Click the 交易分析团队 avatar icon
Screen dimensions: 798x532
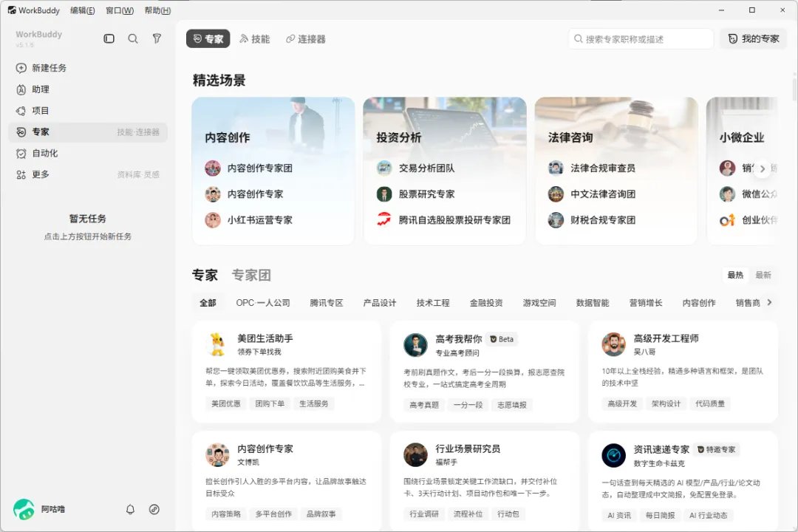click(x=384, y=168)
